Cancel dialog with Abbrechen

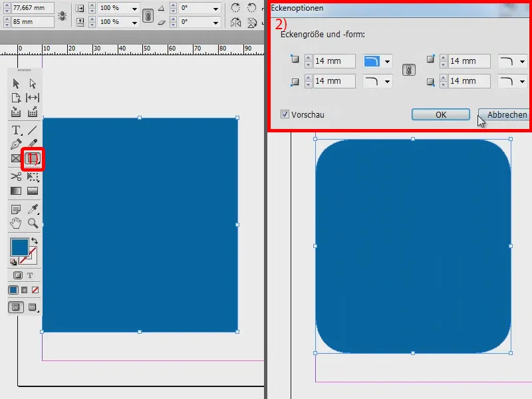[505, 114]
